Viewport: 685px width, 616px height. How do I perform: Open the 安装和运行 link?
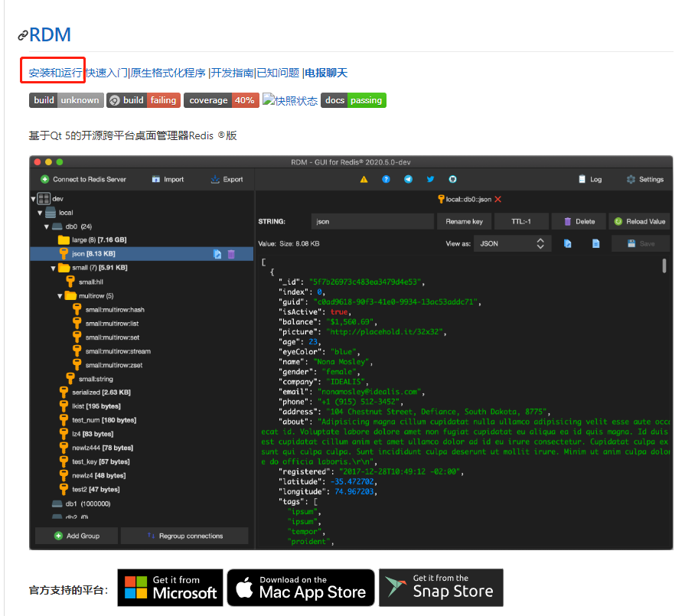pos(55,73)
